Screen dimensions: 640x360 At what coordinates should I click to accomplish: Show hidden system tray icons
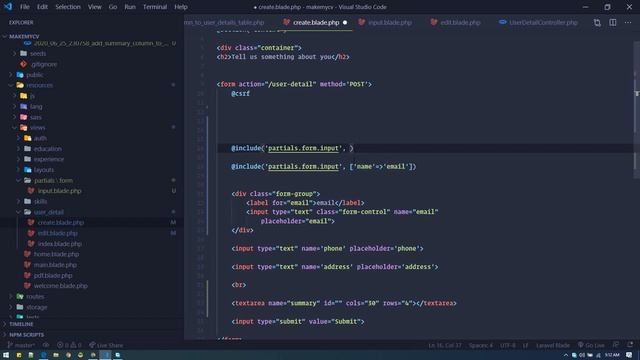[566, 355]
